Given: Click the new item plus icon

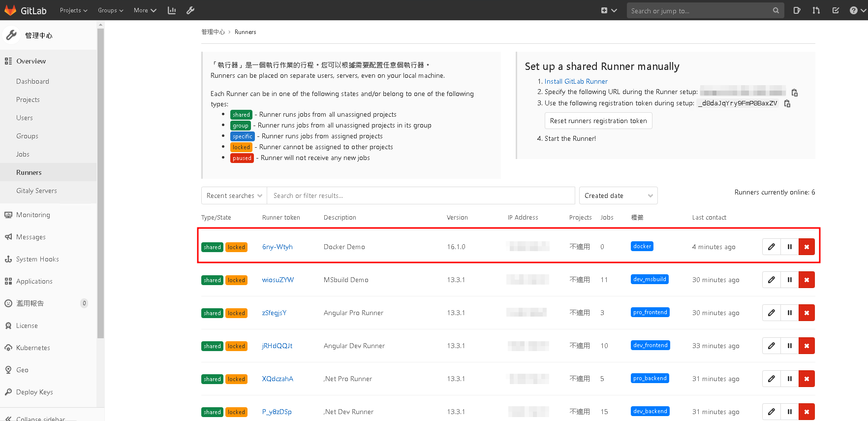Looking at the screenshot, I should click(x=604, y=10).
